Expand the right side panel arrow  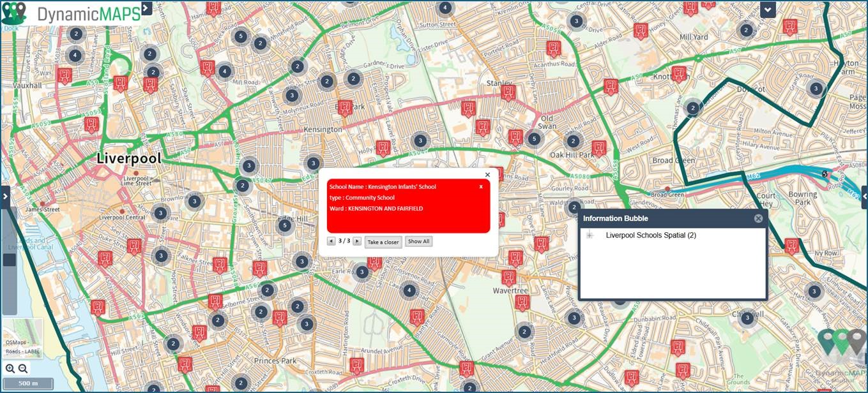tap(864, 197)
